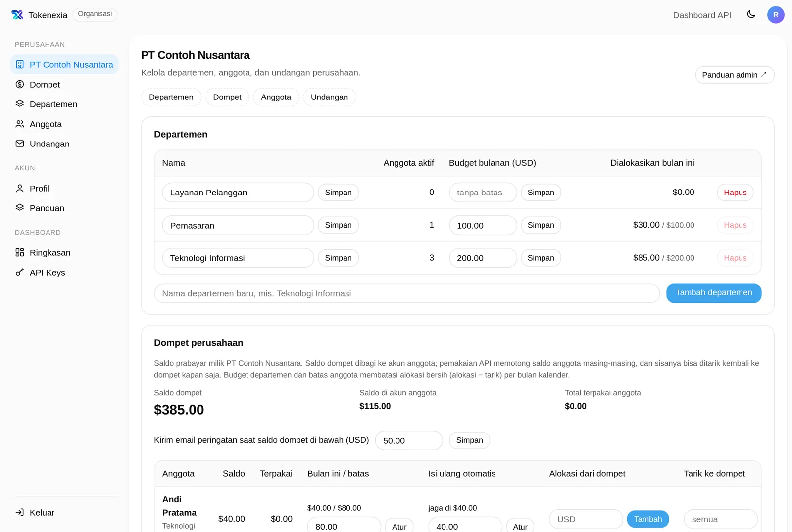
Task: Click the Anggota people icon in sidebar
Action: click(x=20, y=124)
